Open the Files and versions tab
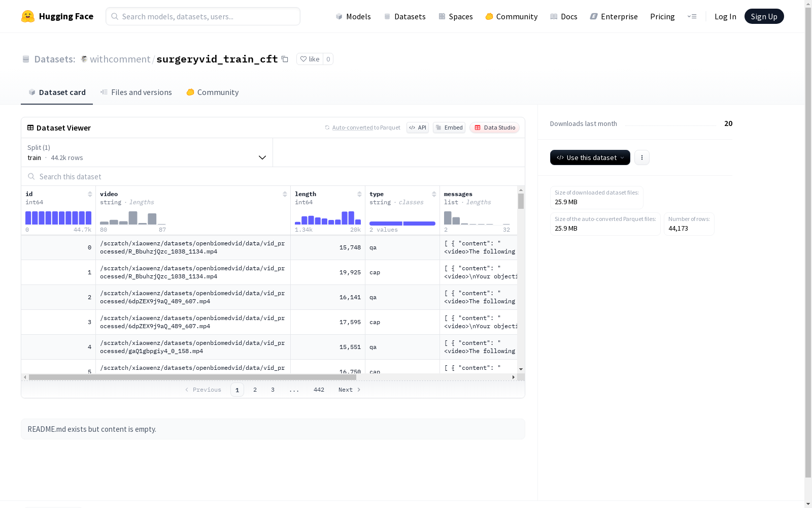Image resolution: width=812 pixels, height=508 pixels. 136,92
